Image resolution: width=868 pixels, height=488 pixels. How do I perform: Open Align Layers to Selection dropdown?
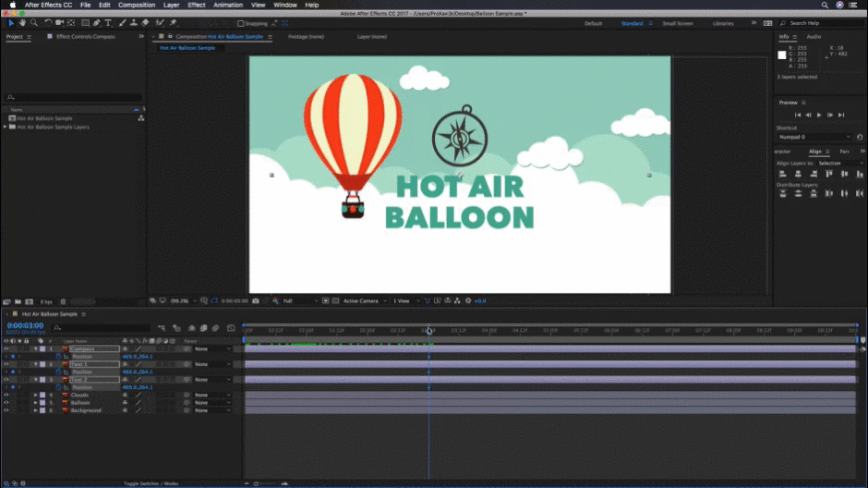click(x=840, y=164)
